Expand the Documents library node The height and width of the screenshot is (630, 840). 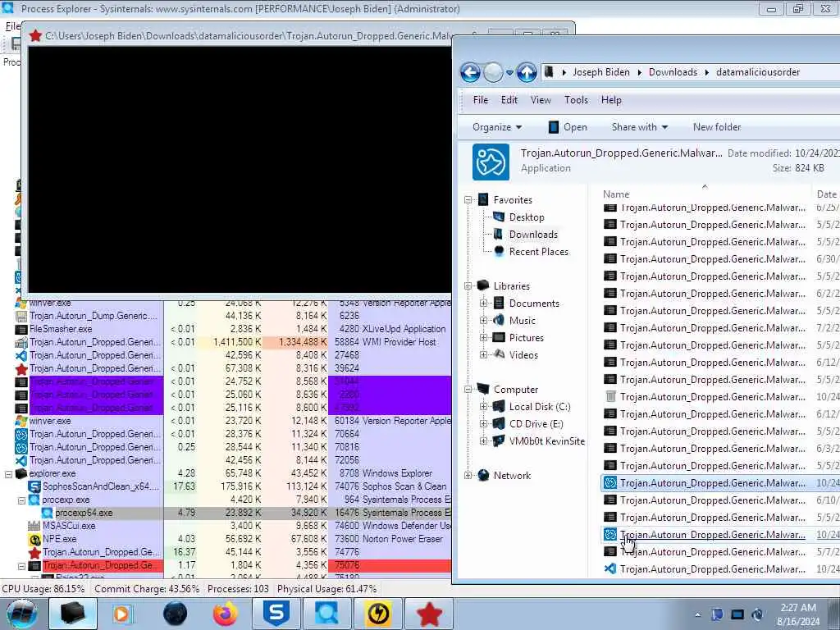[483, 304]
